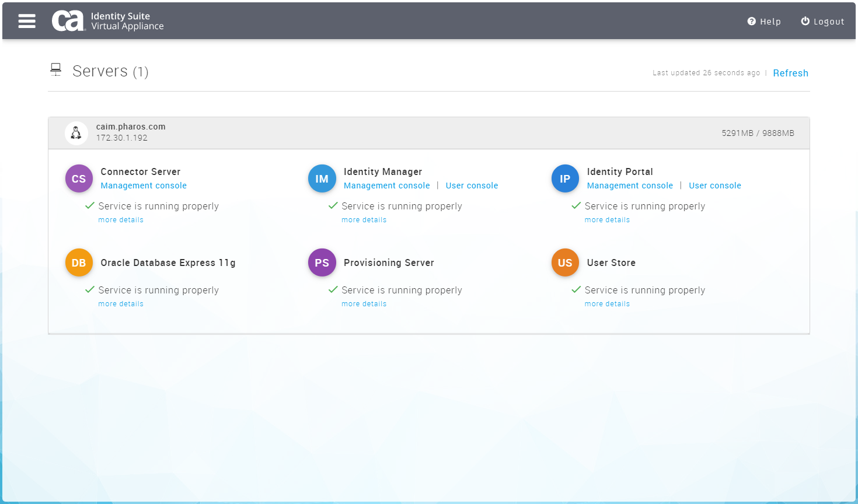
Task: Select the PS Provisioning Server badge
Action: click(322, 262)
